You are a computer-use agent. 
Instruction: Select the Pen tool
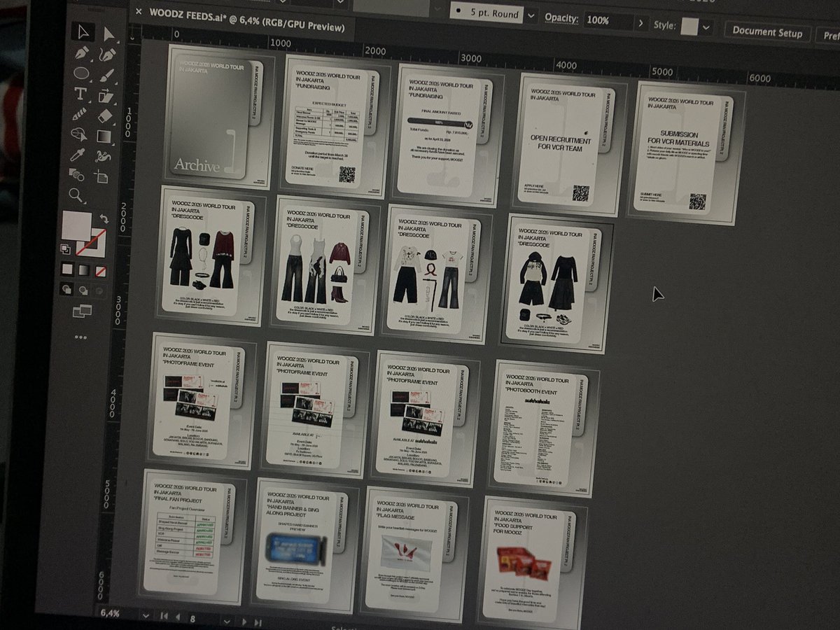(x=82, y=52)
